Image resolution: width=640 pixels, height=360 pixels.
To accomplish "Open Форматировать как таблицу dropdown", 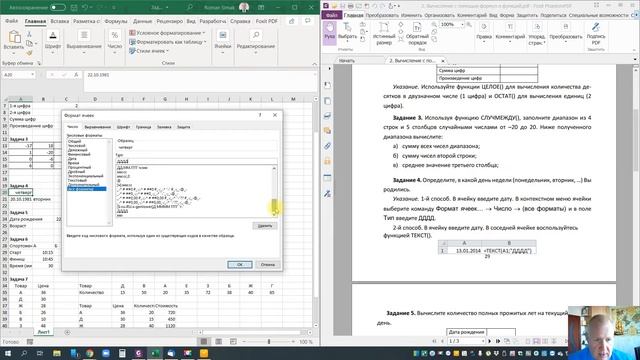I will pos(168,42).
